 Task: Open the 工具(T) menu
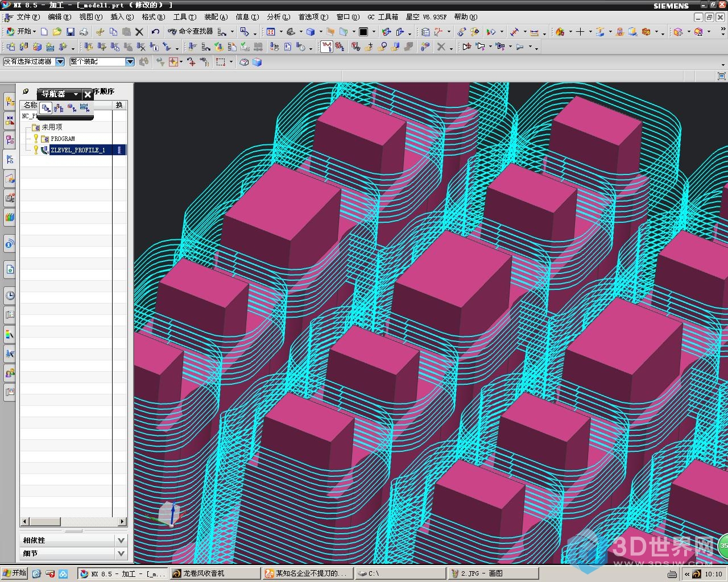pos(185,17)
